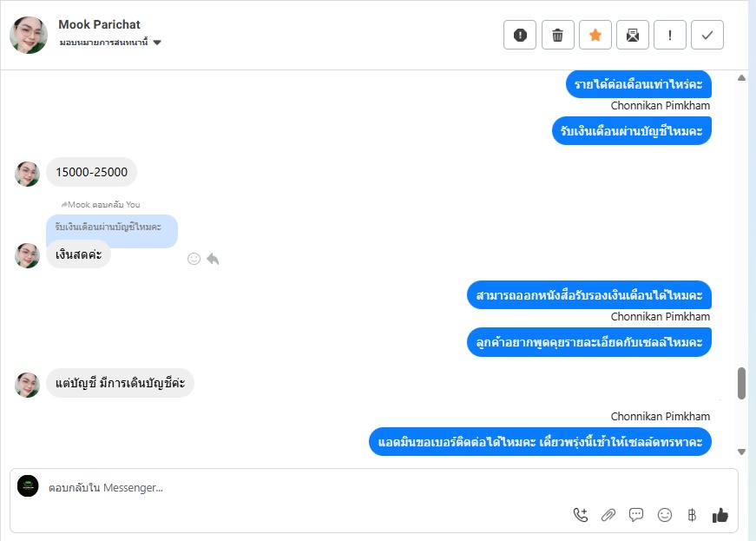The width and height of the screenshot is (756, 541).
Task: Delete conversation using the trash can icon
Action: pyautogui.click(x=558, y=35)
